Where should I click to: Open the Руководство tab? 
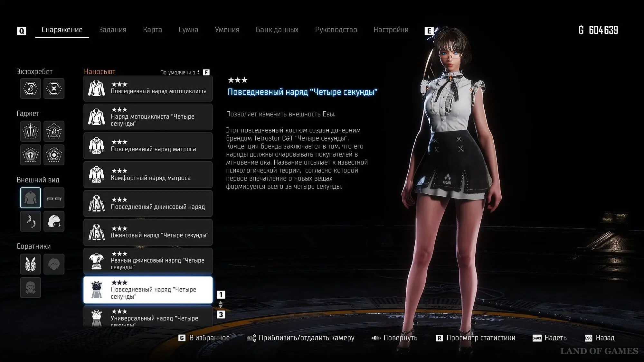coord(336,30)
